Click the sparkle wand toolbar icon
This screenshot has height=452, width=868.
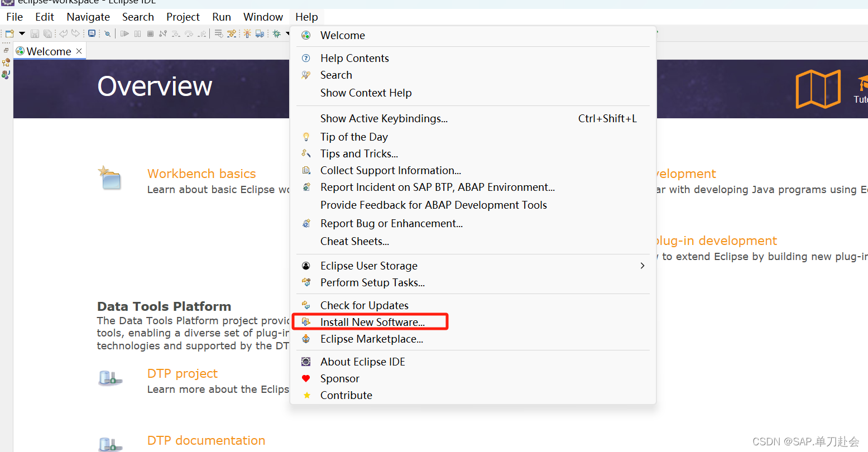point(247,33)
